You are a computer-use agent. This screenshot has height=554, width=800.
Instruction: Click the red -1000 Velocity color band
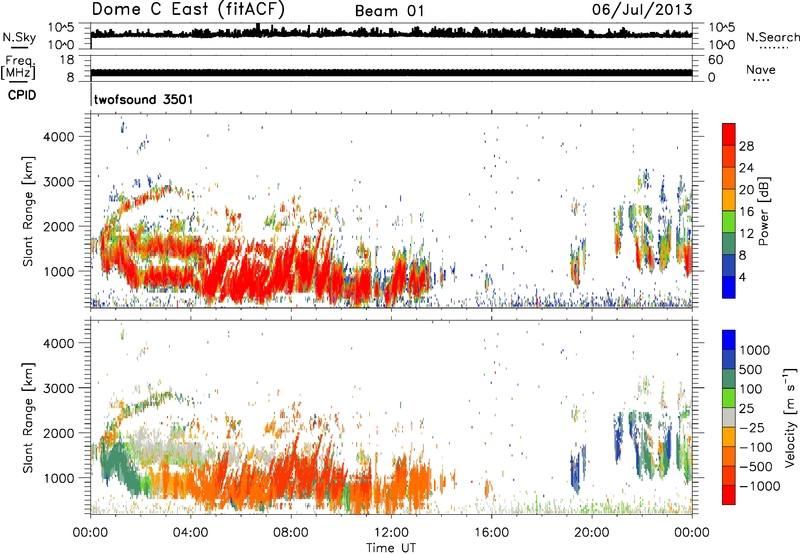[x=729, y=495]
